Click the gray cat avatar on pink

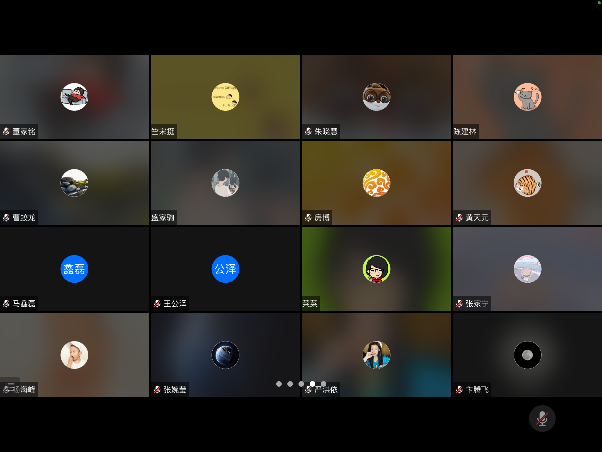[527, 97]
